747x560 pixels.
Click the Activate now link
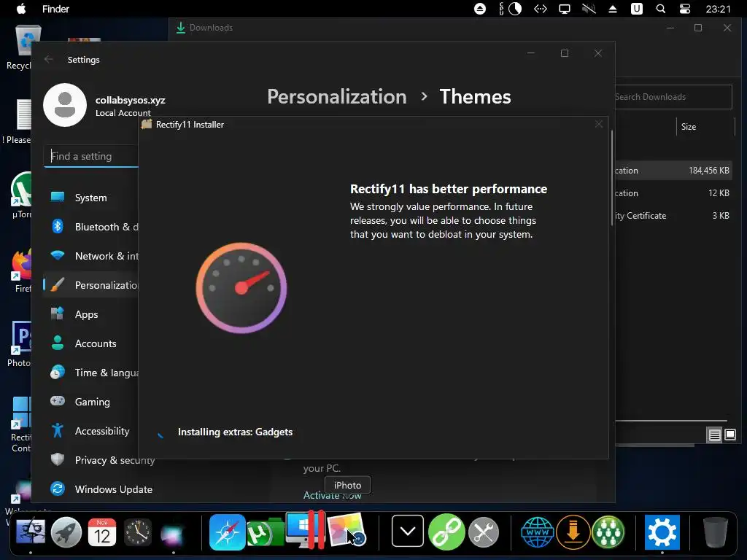click(332, 495)
